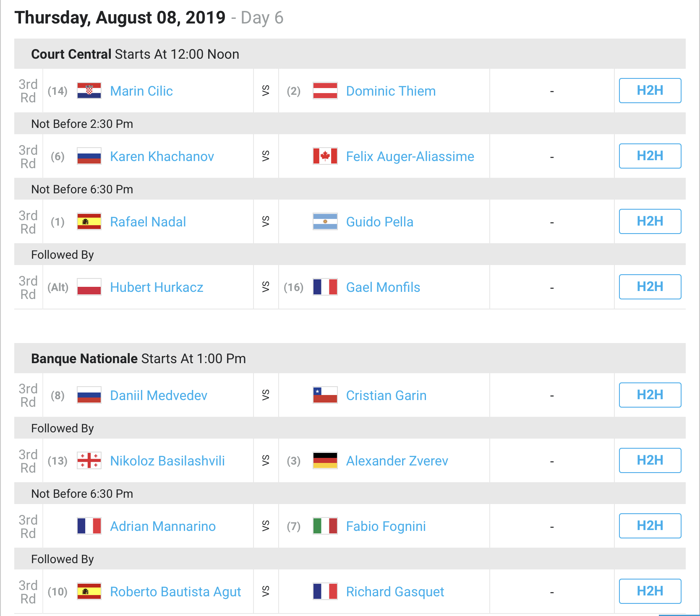Open H2H for Cilic vs Thiem
The width and height of the screenshot is (700, 616).
[x=650, y=91]
